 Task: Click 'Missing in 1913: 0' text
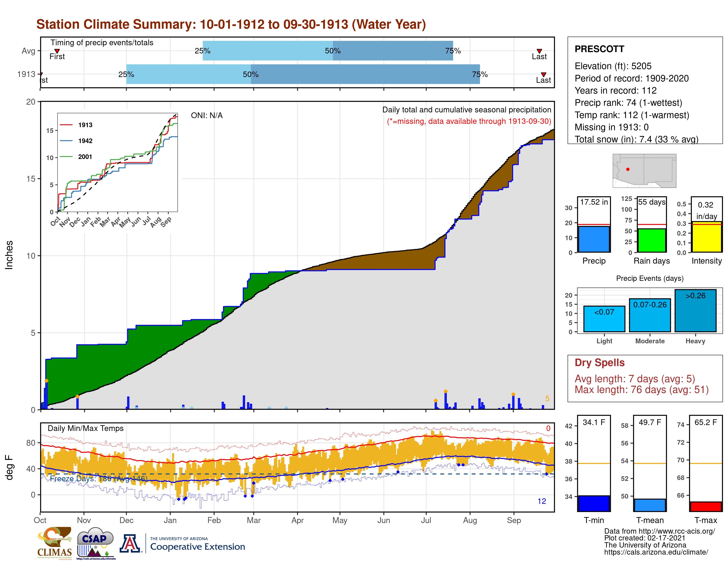[x=611, y=127]
